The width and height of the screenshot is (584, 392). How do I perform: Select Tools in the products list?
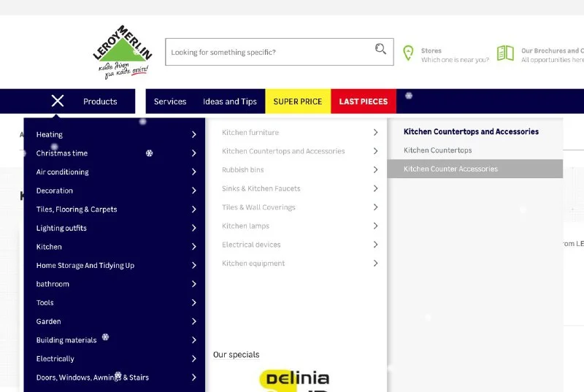click(x=45, y=303)
